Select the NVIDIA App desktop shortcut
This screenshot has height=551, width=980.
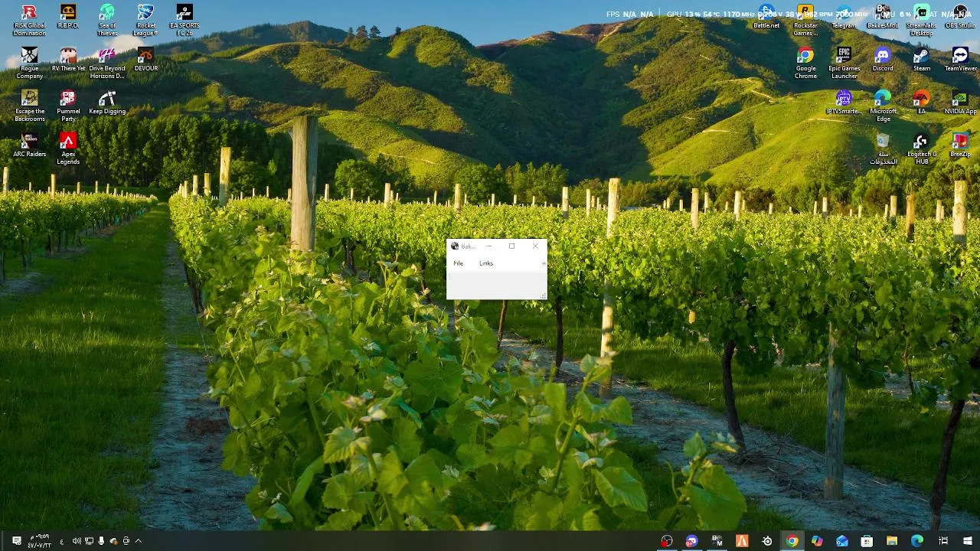pyautogui.click(x=960, y=103)
